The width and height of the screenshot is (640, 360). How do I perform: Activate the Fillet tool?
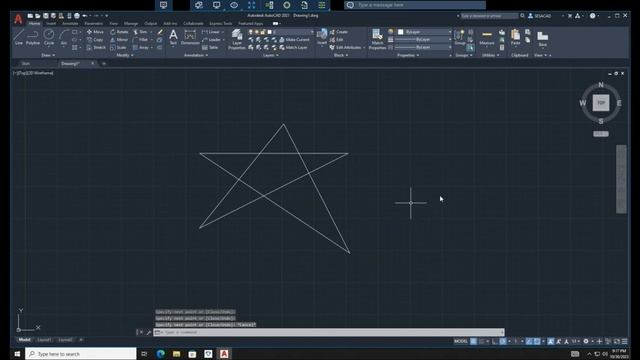(140, 40)
